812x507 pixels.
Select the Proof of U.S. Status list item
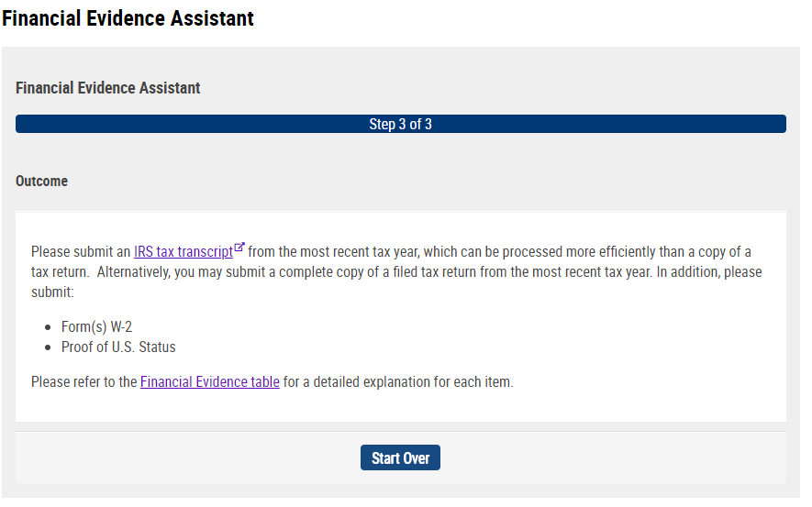(x=118, y=347)
